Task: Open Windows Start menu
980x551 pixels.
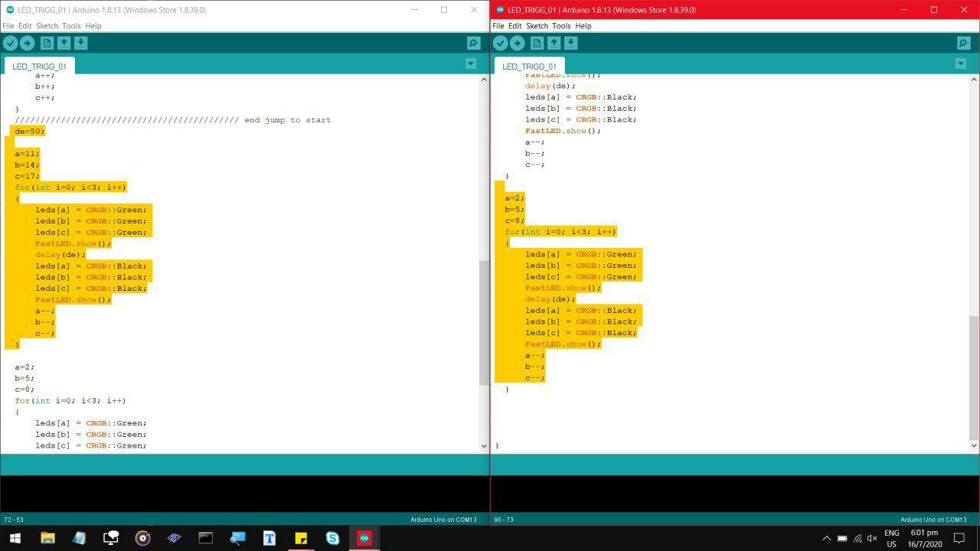Action: [x=15, y=538]
